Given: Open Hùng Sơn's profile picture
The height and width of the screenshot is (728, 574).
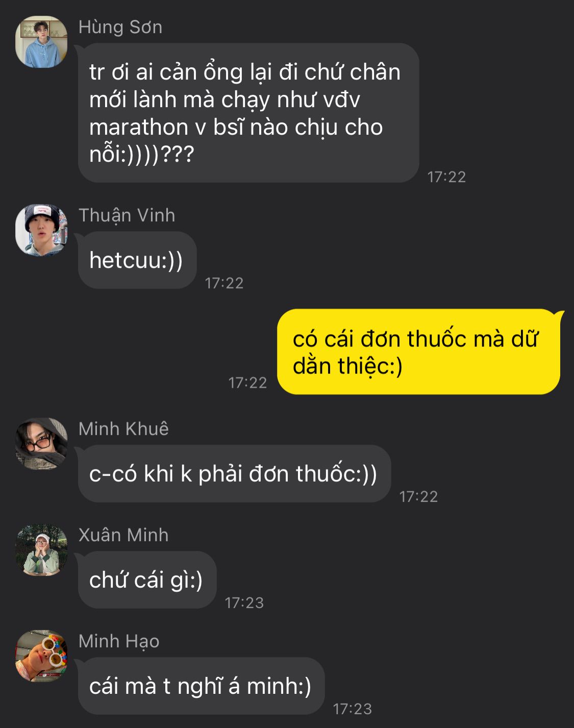Looking at the screenshot, I should (x=41, y=42).
